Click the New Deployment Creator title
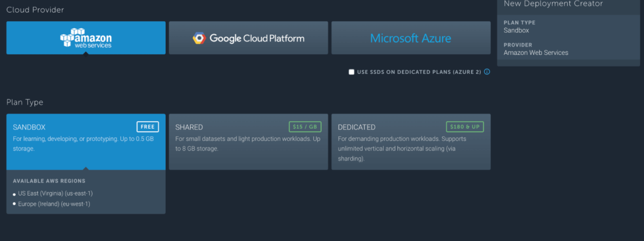644x241 pixels. 553,4
